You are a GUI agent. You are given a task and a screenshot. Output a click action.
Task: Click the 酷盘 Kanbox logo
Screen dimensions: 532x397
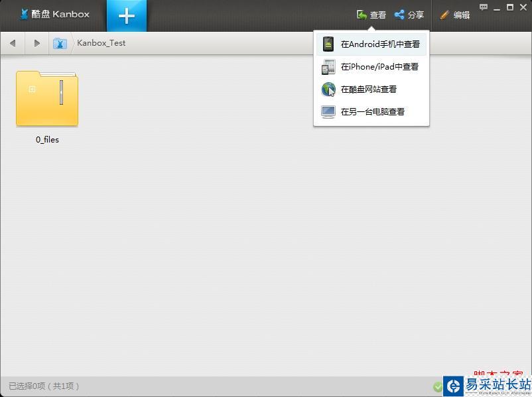coord(54,14)
